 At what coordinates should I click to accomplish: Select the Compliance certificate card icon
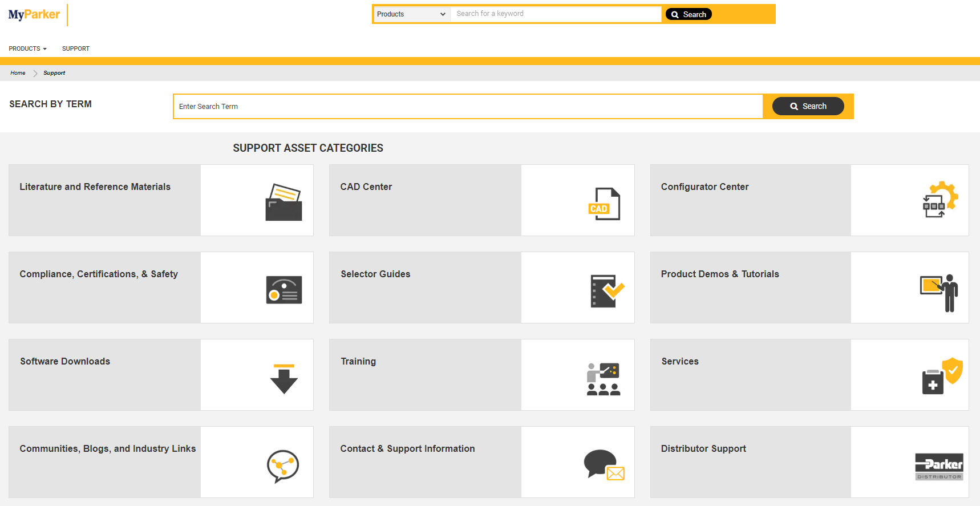point(284,290)
